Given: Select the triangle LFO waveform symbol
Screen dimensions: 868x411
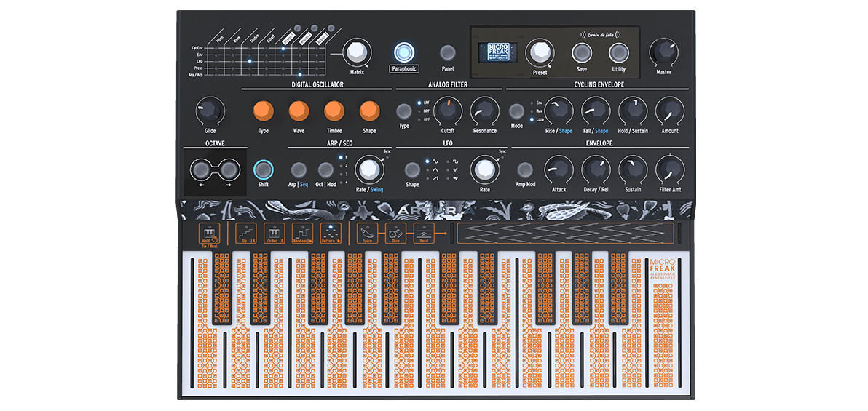Looking at the screenshot, I should click(435, 170).
